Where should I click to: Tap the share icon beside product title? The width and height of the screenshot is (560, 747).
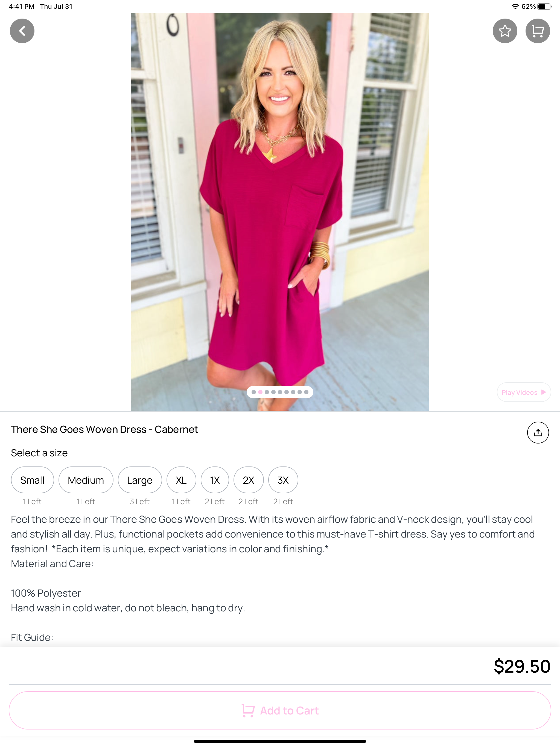[x=538, y=432]
